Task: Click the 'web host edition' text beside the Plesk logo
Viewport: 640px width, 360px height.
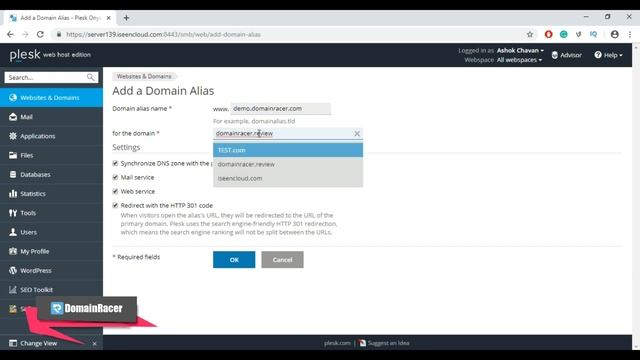Action: 67,55
